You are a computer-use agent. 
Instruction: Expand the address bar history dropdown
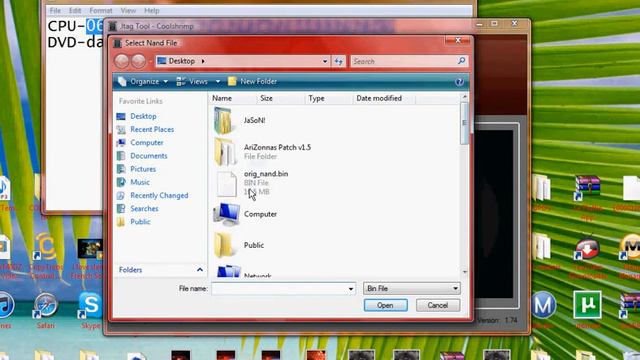click(325, 61)
